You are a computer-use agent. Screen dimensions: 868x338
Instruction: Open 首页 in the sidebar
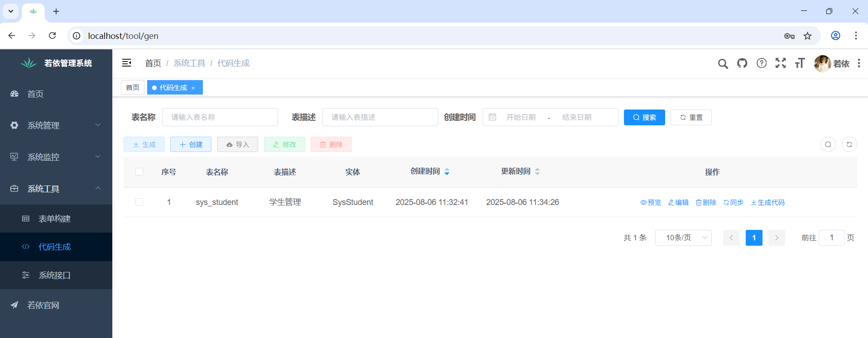tap(56, 94)
